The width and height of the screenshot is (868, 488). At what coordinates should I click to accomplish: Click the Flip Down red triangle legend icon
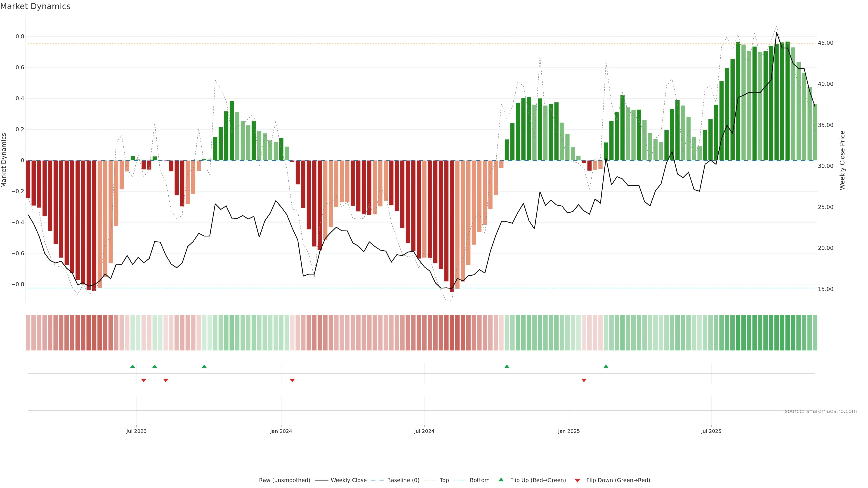tap(577, 481)
